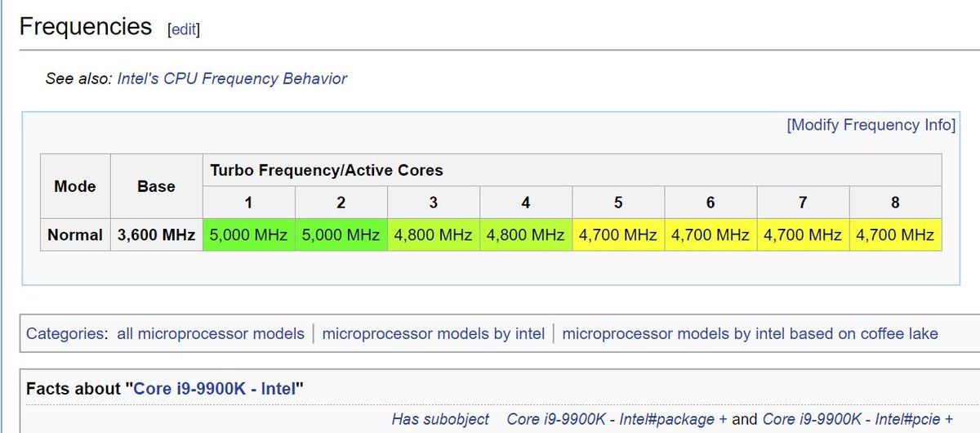Select 'Facts about' heading text
This screenshot has width=980, height=433.
click(x=74, y=387)
